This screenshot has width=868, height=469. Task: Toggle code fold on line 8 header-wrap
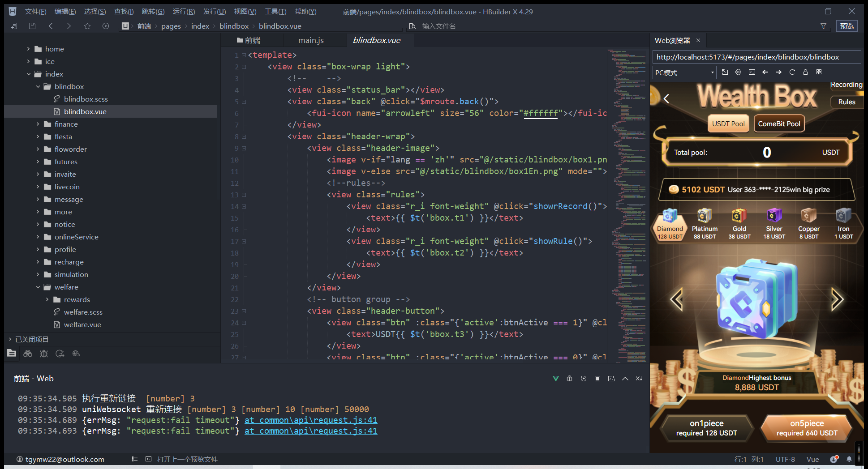point(244,136)
